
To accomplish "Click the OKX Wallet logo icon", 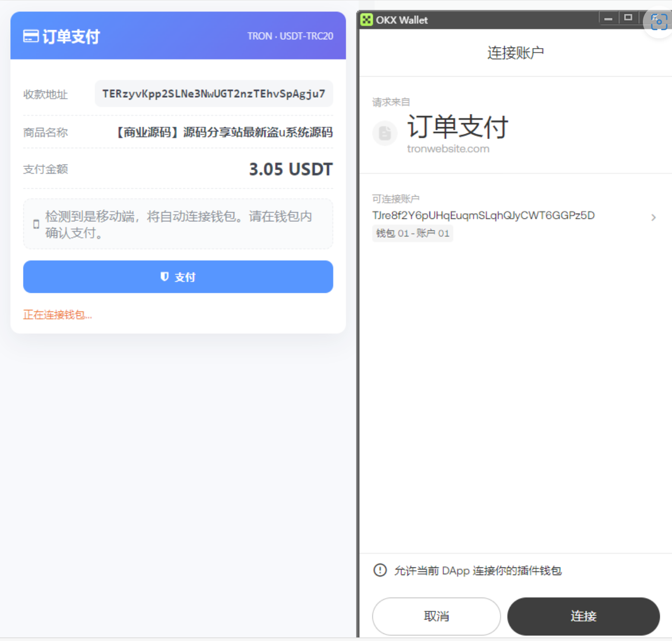I will pyautogui.click(x=366, y=20).
